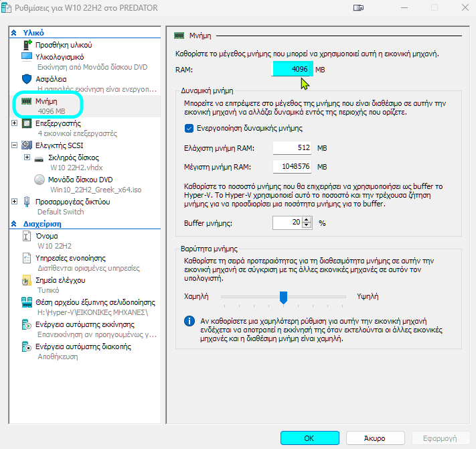Click the Hard Drive (Σκληρός δίσκος) icon
Image resolution: width=476 pixels, height=449 pixels.
[x=39, y=159]
